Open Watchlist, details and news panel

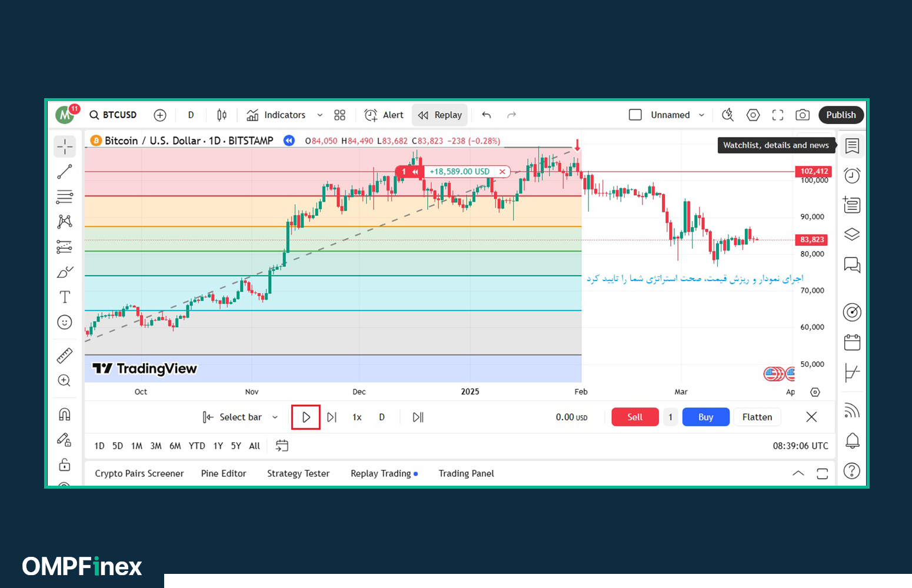coord(852,146)
